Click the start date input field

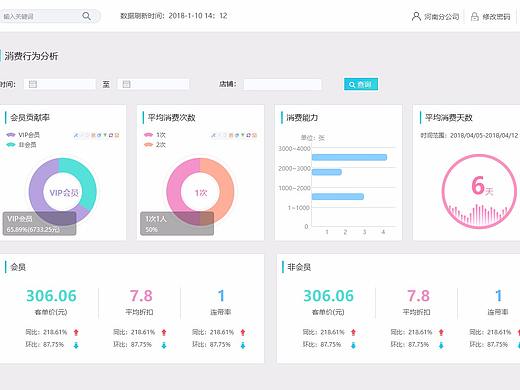tap(60, 84)
